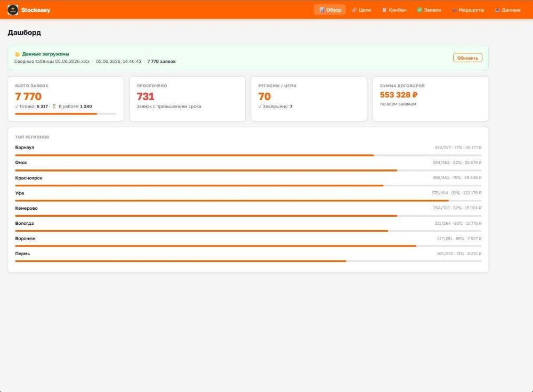Click the Обновить button
Viewport: 533px width, 392px height.
pos(467,58)
